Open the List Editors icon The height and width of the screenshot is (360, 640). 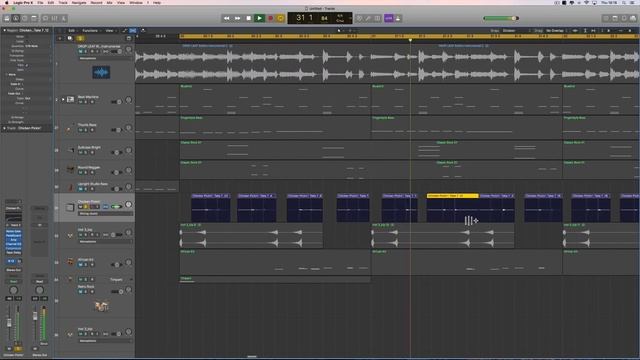click(606, 18)
